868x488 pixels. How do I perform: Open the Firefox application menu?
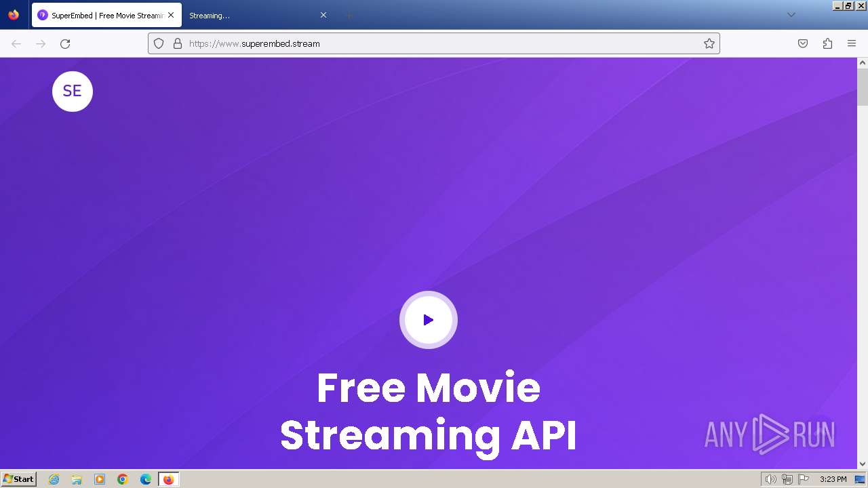coord(852,43)
